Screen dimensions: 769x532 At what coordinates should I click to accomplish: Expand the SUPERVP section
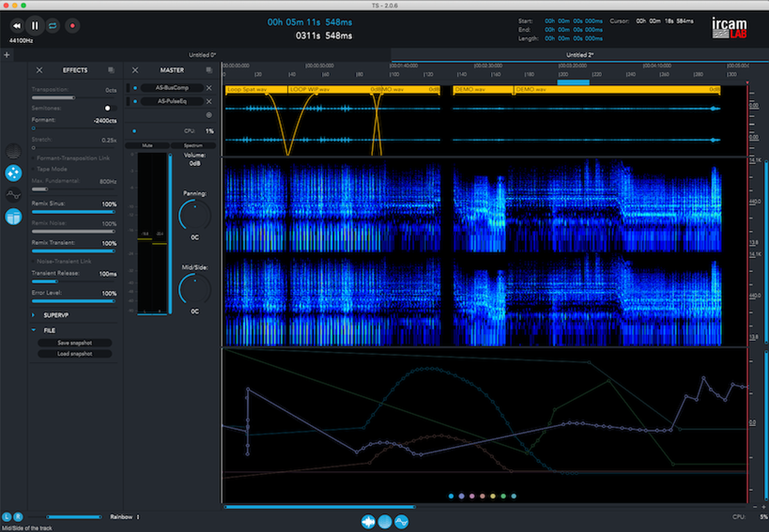[x=33, y=315]
